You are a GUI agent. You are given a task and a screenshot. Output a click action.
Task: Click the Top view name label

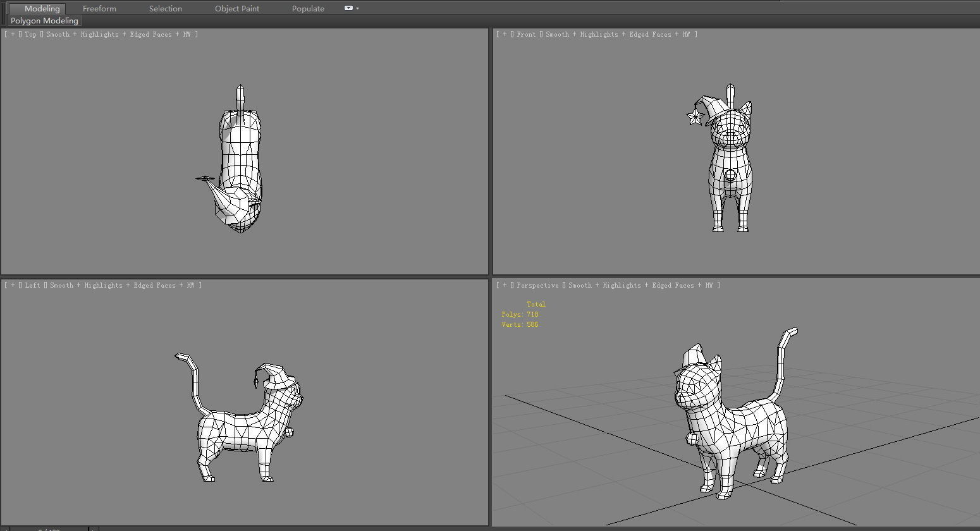[30, 34]
